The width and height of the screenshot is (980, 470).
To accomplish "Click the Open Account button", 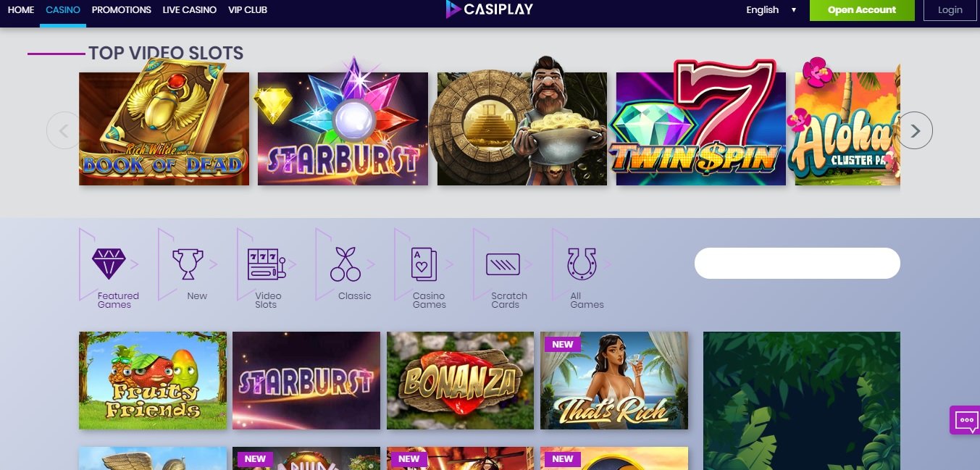I will point(862,10).
